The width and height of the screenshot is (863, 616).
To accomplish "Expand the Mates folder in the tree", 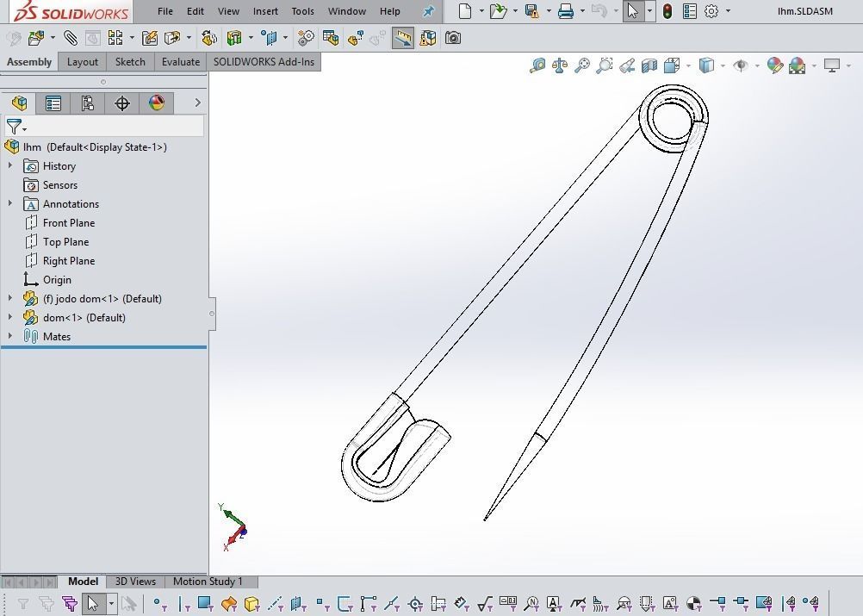I will click(x=9, y=336).
